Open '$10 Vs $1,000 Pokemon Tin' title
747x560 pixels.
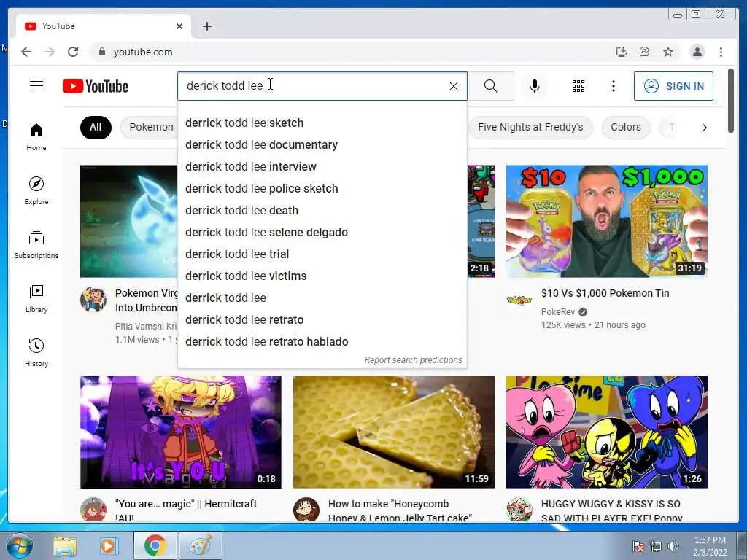(605, 293)
